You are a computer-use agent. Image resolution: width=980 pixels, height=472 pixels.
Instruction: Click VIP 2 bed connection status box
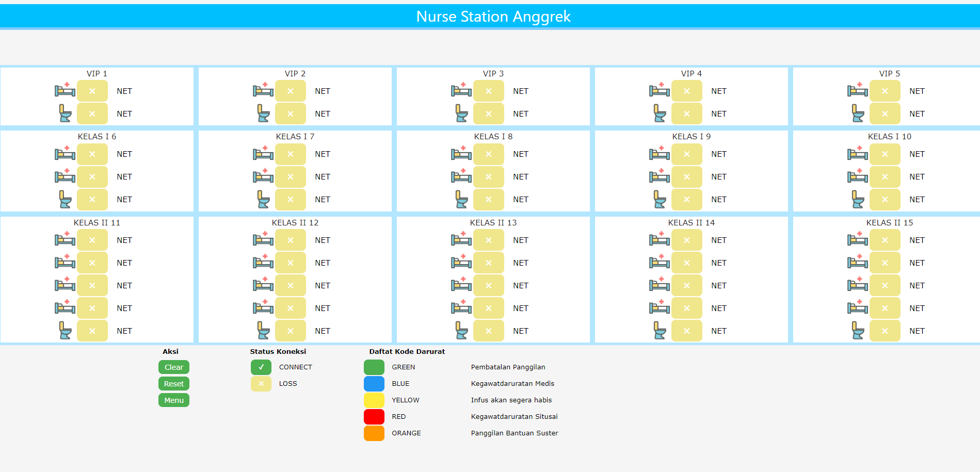[291, 91]
